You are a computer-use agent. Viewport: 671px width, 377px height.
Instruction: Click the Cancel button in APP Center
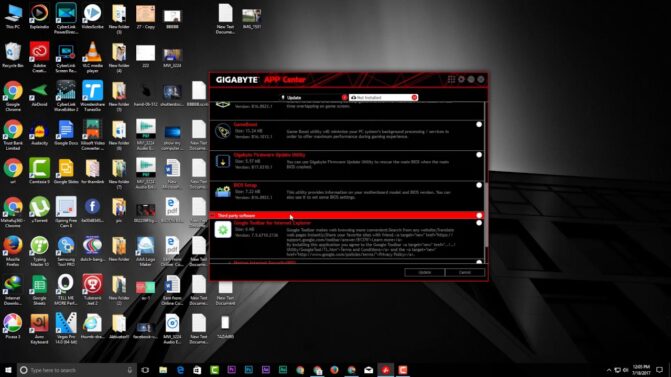coord(465,273)
